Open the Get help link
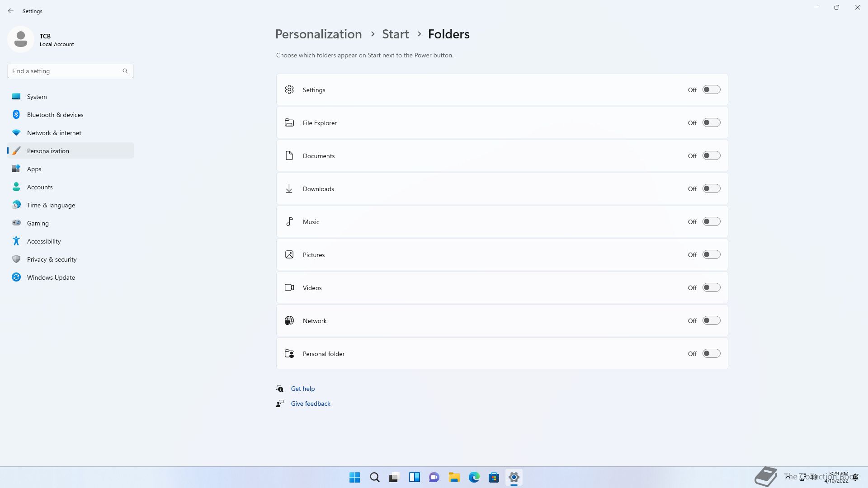Image resolution: width=868 pixels, height=488 pixels. [302, 389]
